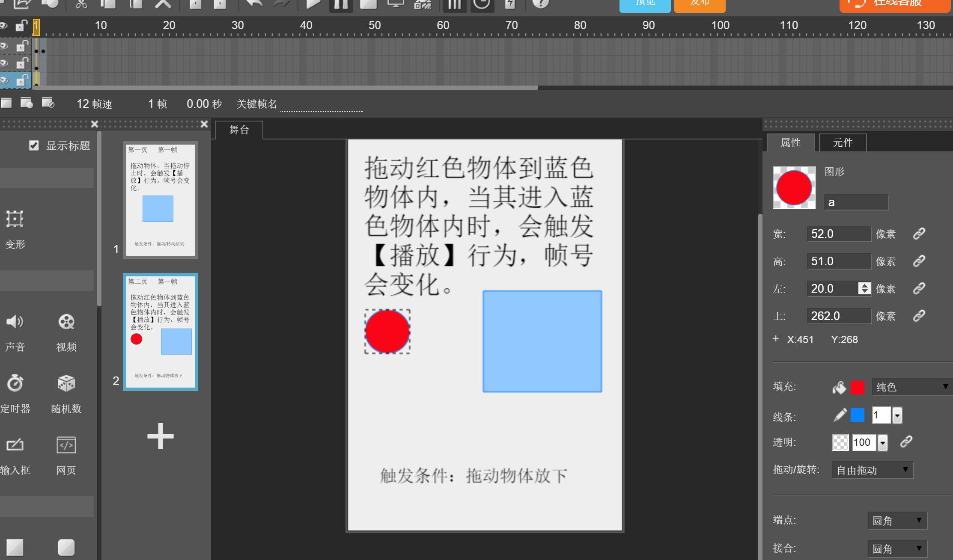
Task: Click the play button in top toolbar
Action: click(x=313, y=3)
